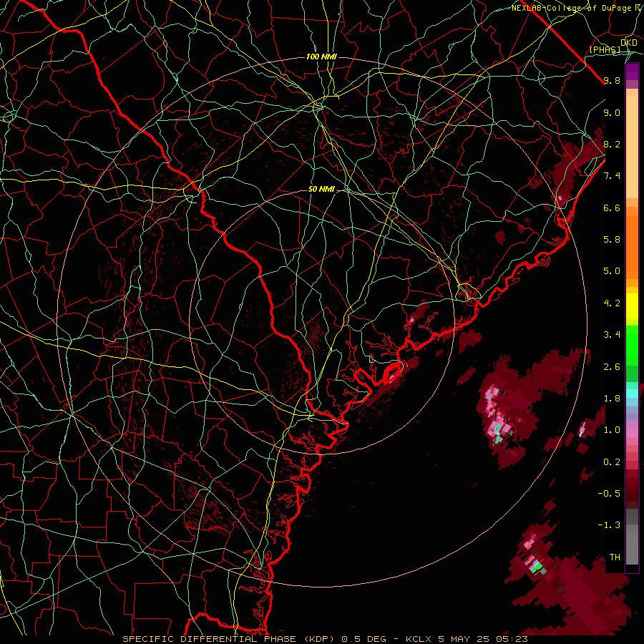Viewport: 644px width, 644px height.
Task: Click the yellow segment of the color bar
Action: [x=632, y=306]
